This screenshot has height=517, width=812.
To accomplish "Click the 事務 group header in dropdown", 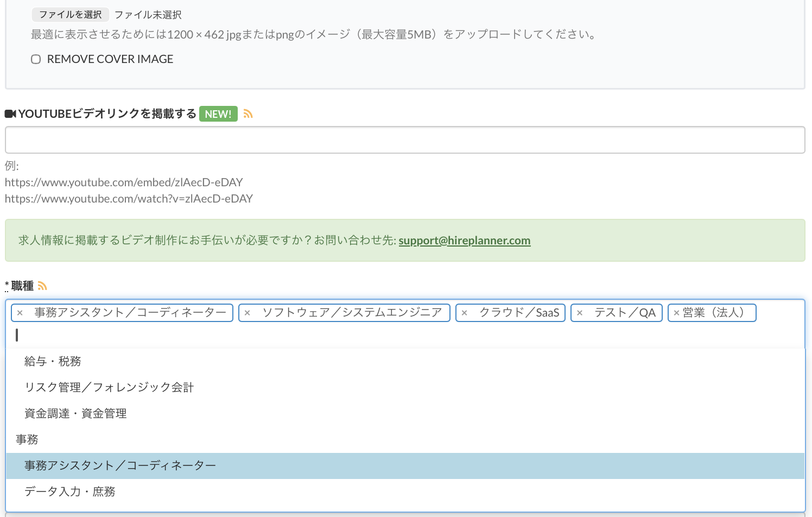I will pos(27,440).
